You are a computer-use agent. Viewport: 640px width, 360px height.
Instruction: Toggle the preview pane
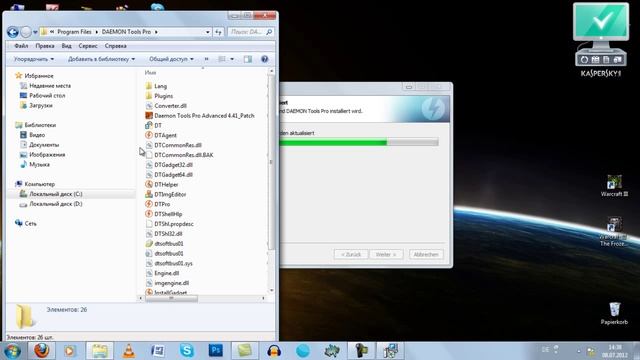[x=248, y=59]
